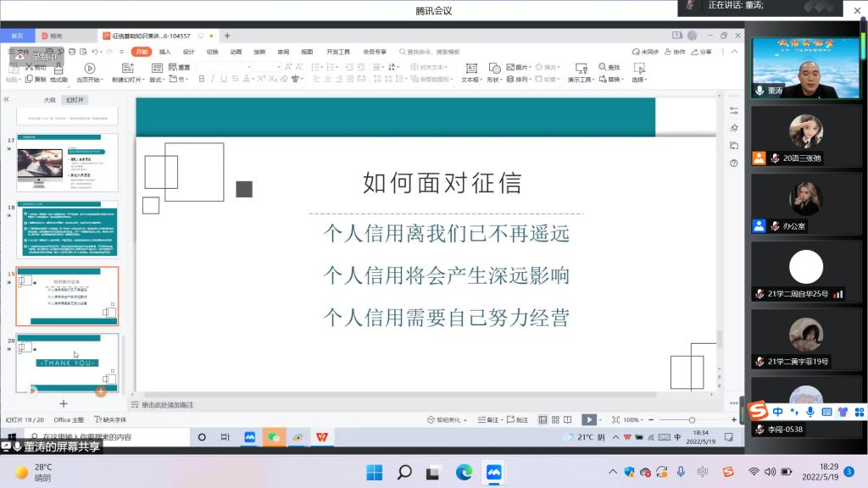Open the Animation ribbon tab
This screenshot has height=488, width=868.
point(236,52)
